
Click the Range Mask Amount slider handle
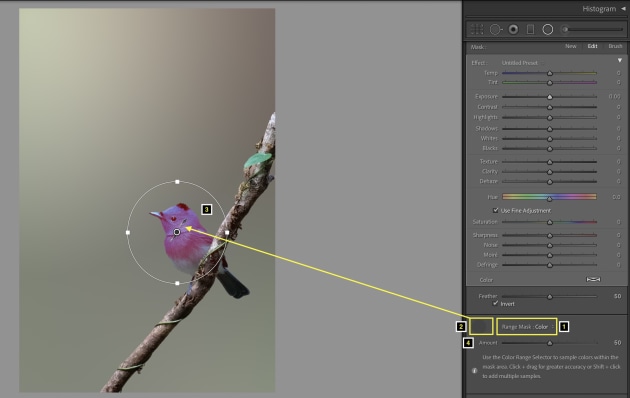[x=550, y=343]
